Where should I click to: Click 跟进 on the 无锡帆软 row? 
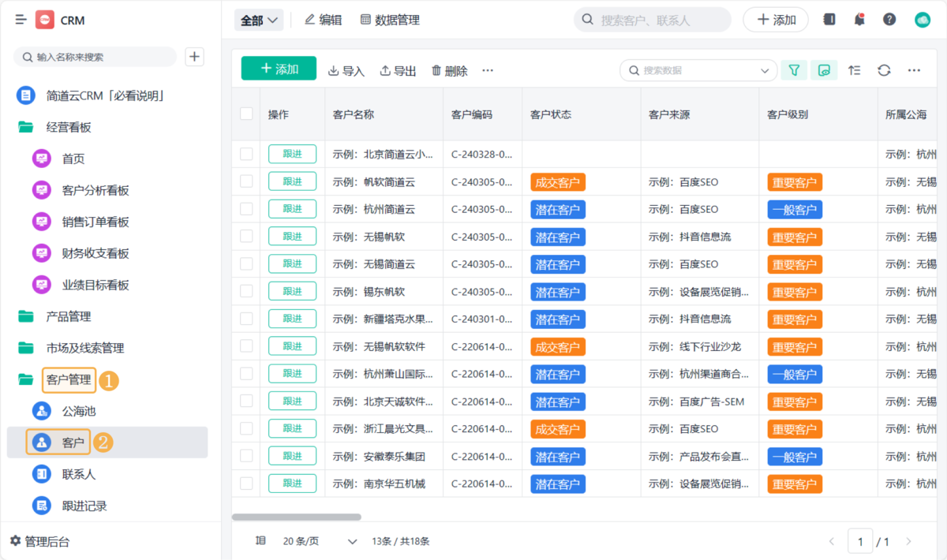tap(293, 236)
